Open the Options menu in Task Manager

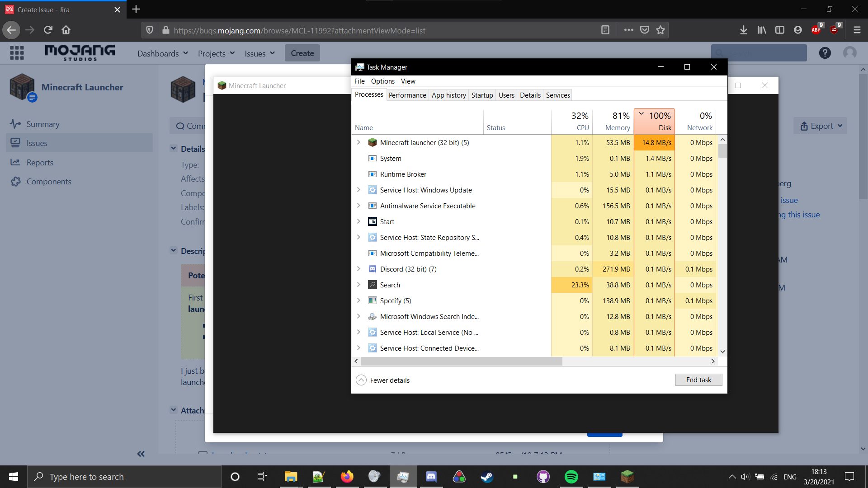click(x=382, y=81)
